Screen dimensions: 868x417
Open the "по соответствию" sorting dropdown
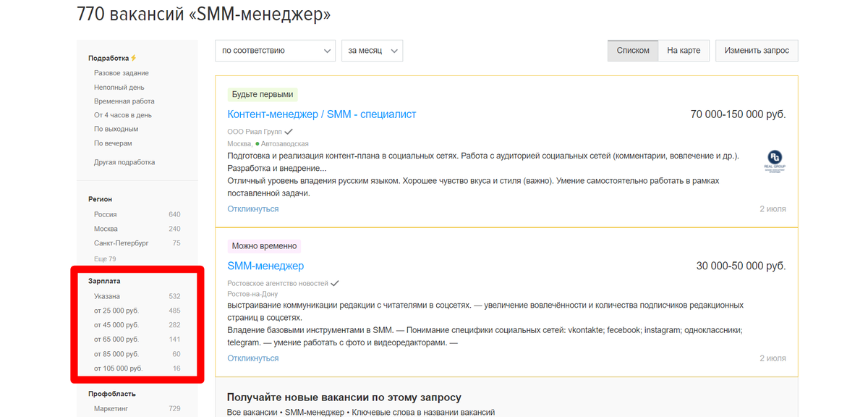(x=275, y=51)
